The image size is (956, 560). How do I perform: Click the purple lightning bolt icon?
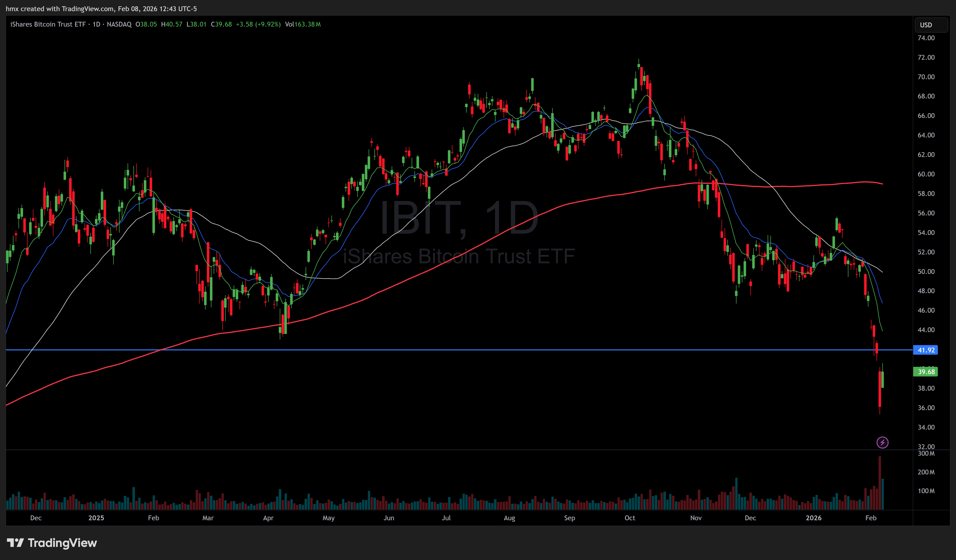pos(882,442)
